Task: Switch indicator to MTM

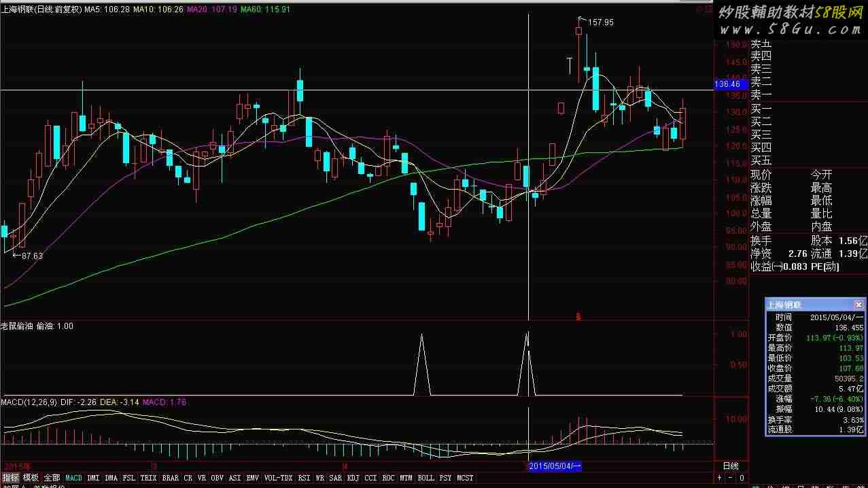Action: 406,478
